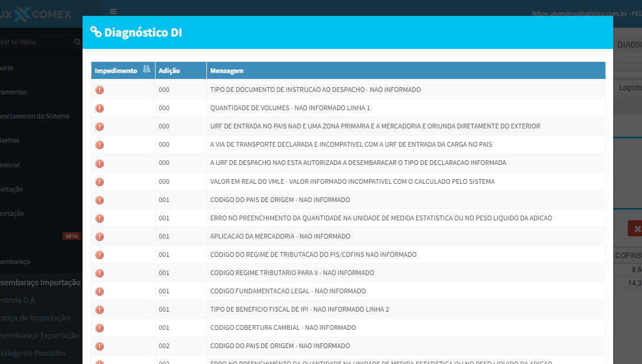The image size is (642, 364).
Task: Select message CODIGO DO REGIME DE TRIBUTACAO DO PIS/COFINS
Action: point(313,254)
